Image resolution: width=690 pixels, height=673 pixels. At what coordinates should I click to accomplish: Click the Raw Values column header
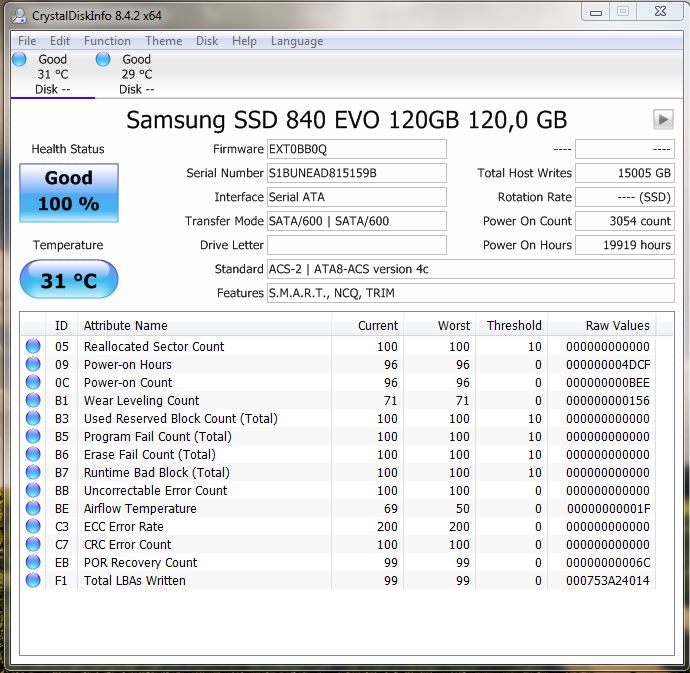(602, 326)
